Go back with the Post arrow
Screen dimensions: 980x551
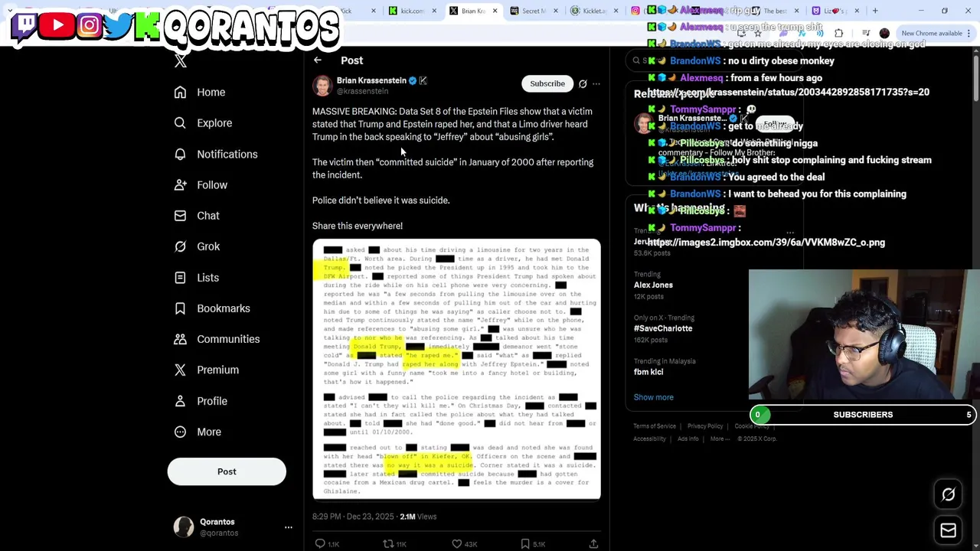(x=318, y=60)
